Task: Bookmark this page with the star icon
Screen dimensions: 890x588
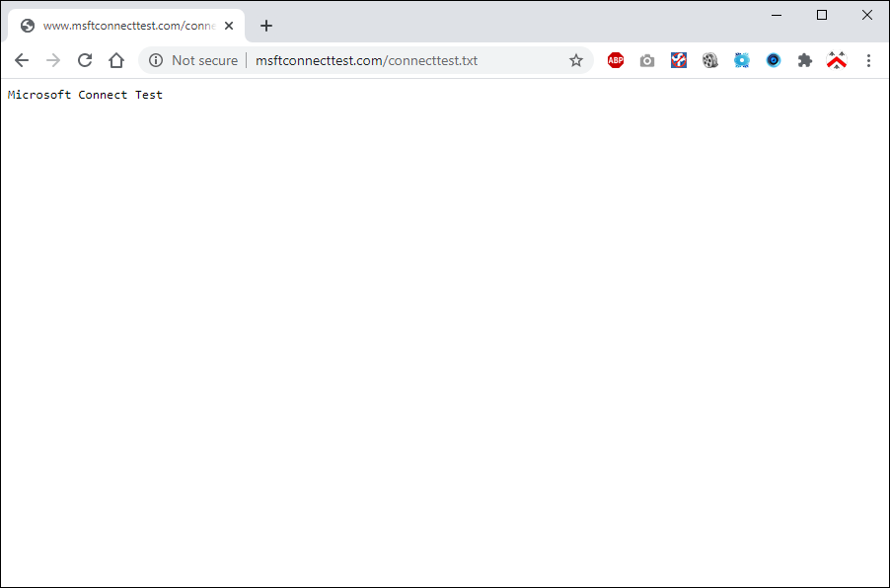Action: (576, 60)
